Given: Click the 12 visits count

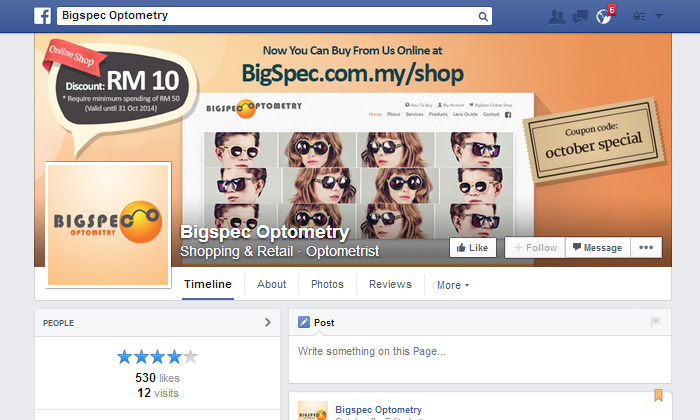Looking at the screenshot, I should pyautogui.click(x=158, y=393).
